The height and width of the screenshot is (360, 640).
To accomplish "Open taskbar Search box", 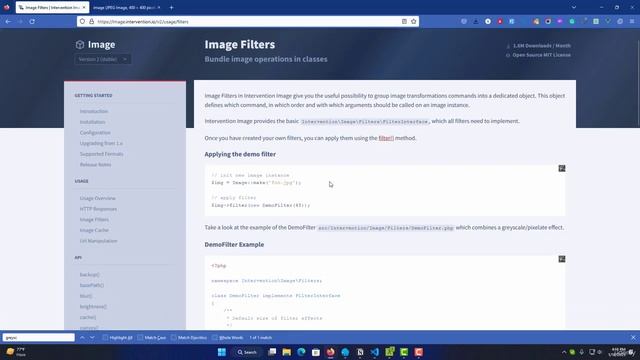I will pyautogui.click(x=247, y=352).
